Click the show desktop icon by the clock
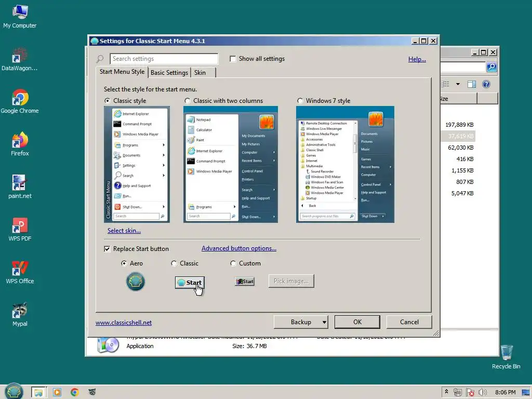This screenshot has height=399, width=532. pyautogui.click(x=526, y=392)
